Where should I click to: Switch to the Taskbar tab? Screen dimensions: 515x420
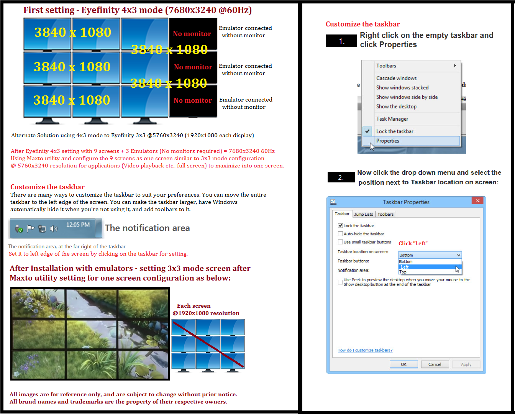click(342, 214)
